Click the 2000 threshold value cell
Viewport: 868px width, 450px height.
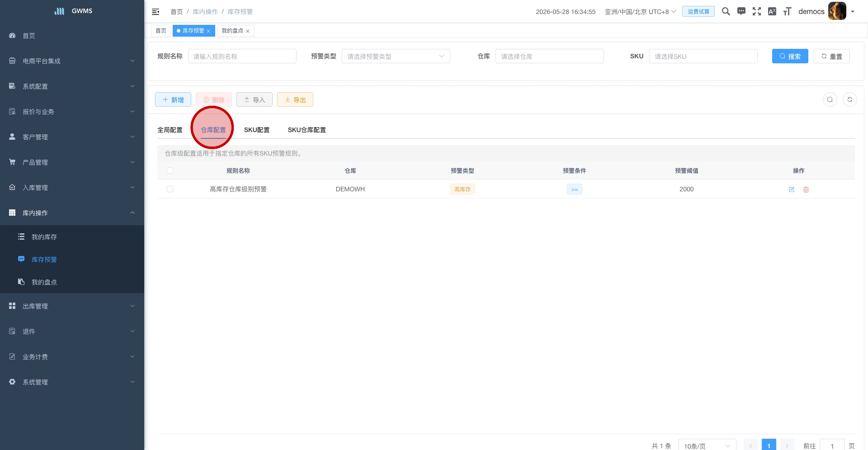[687, 189]
